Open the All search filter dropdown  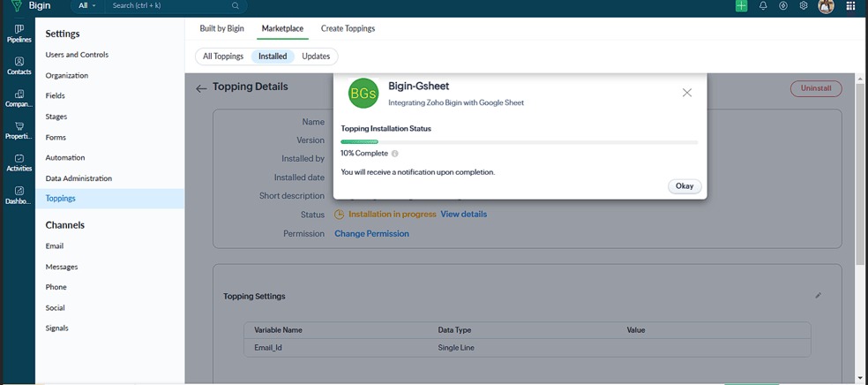point(87,5)
